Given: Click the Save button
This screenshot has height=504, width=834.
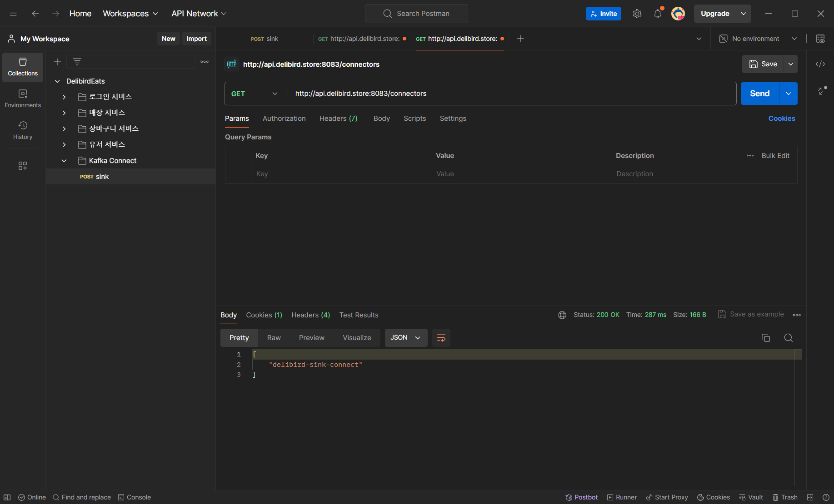Looking at the screenshot, I should pyautogui.click(x=764, y=64).
